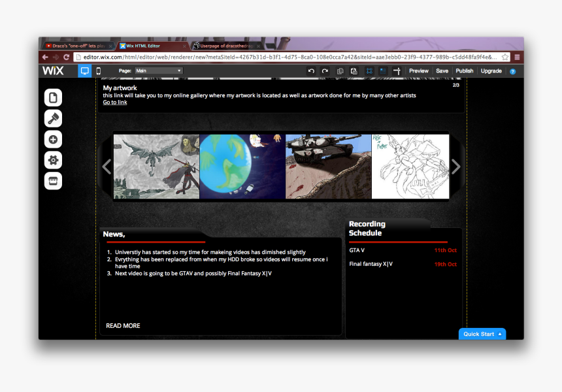Screen dimensions: 562x392
Task: Toggle the grid lines icon in the toolbar
Action: (369, 71)
